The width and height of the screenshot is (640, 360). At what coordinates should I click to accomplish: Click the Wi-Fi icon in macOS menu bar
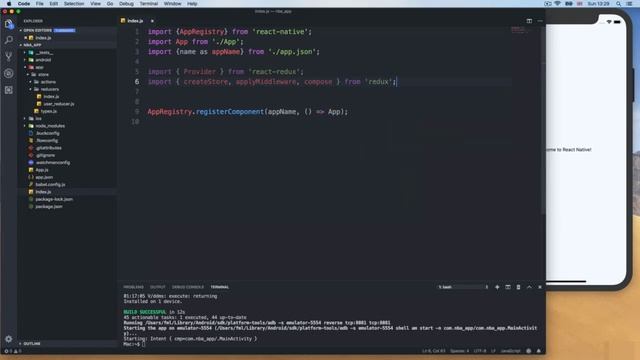point(558,4)
